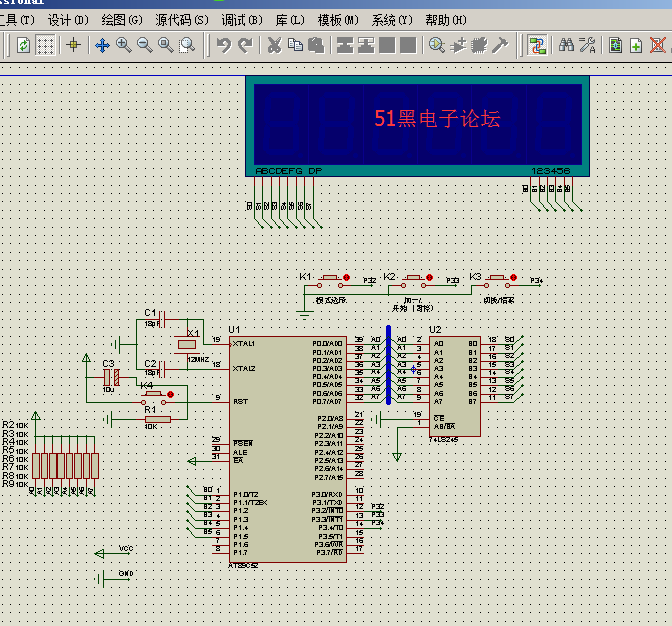Toggle the red latch dot on K2

tap(429, 278)
